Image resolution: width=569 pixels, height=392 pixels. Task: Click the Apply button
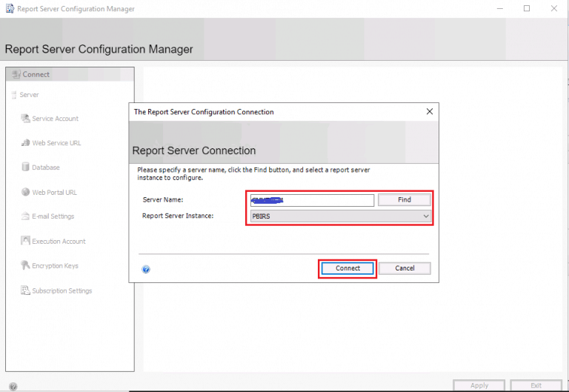point(479,385)
